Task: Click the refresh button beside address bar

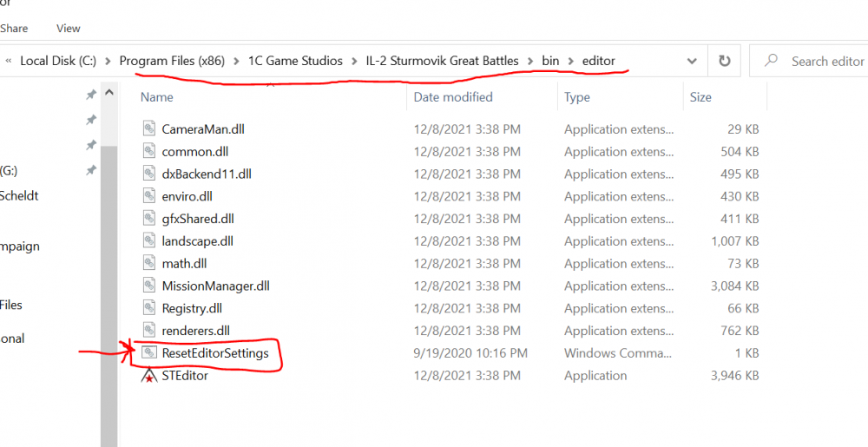Action: point(724,62)
